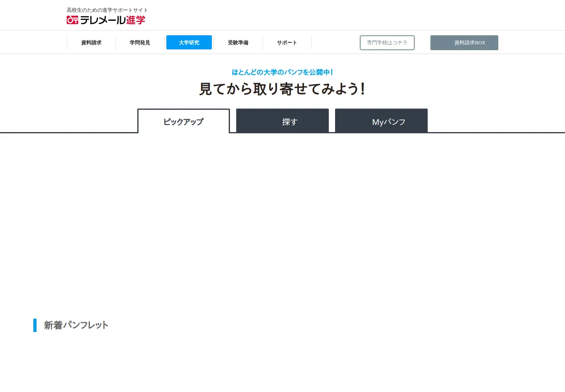
Task: Click the ほとんどの大学のパンフを公開中! text
Action: click(x=282, y=72)
